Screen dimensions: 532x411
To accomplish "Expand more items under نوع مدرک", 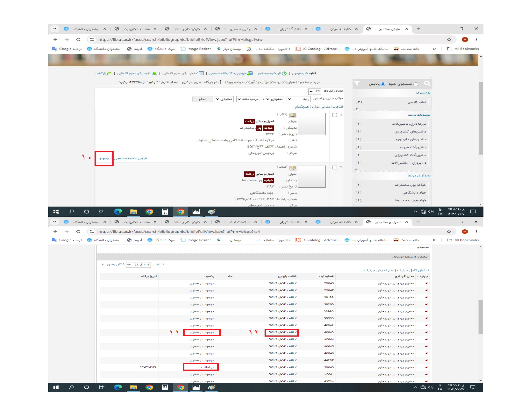I will (357, 109).
